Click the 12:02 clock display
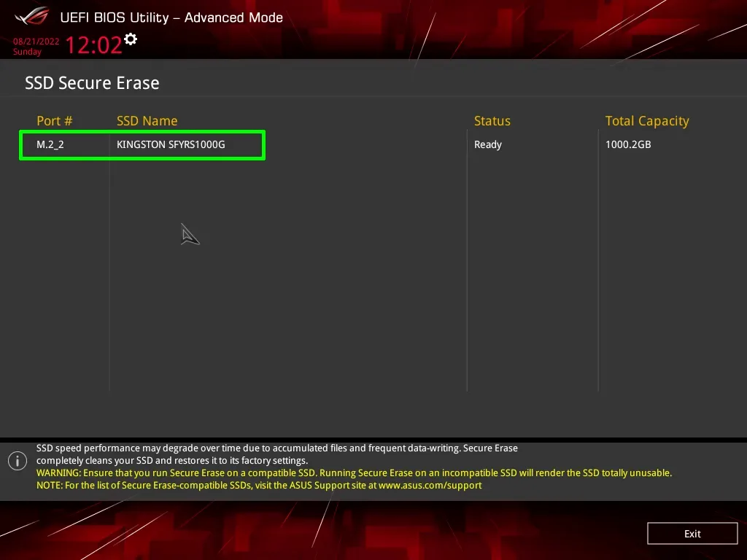Viewport: 747px width, 560px height. (x=93, y=45)
